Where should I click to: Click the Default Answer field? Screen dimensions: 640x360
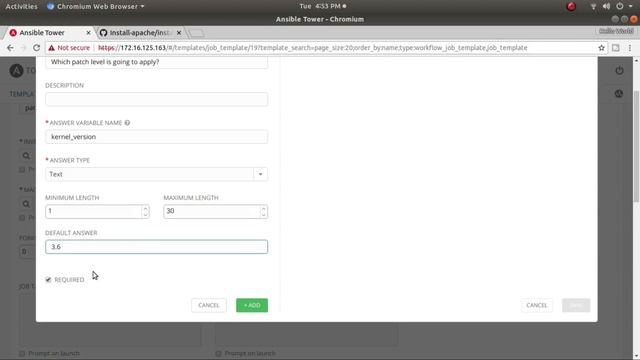coord(156,247)
